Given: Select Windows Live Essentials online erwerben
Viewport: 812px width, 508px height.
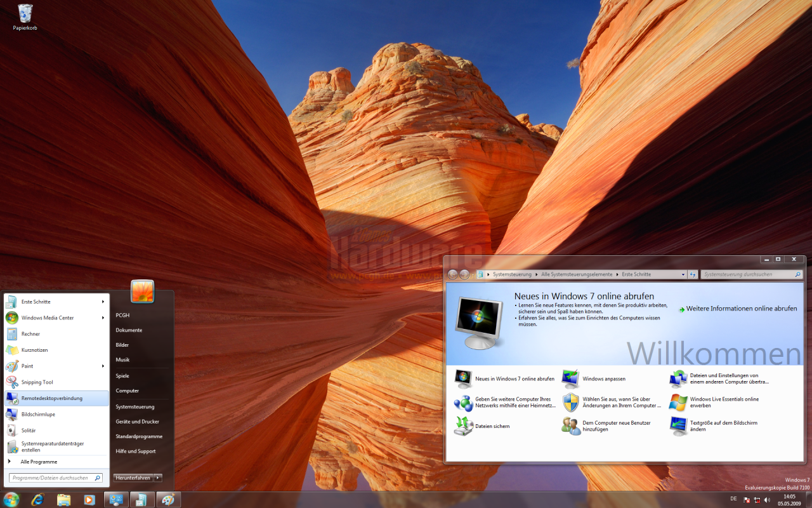Looking at the screenshot, I should pos(714,403).
